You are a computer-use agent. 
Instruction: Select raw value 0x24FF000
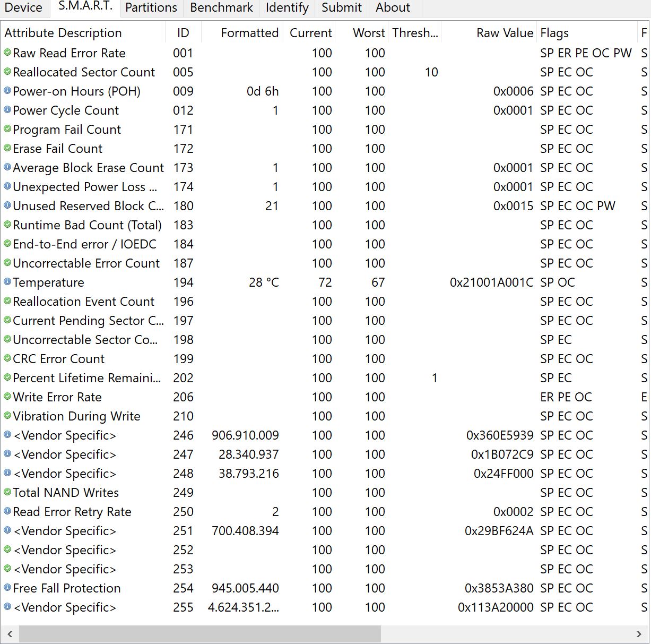click(x=504, y=474)
